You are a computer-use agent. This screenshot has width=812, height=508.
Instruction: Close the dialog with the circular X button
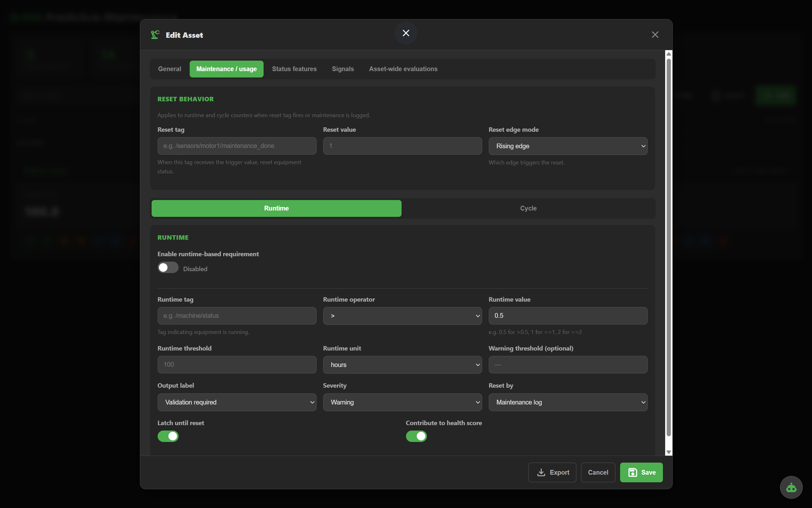pos(406,33)
